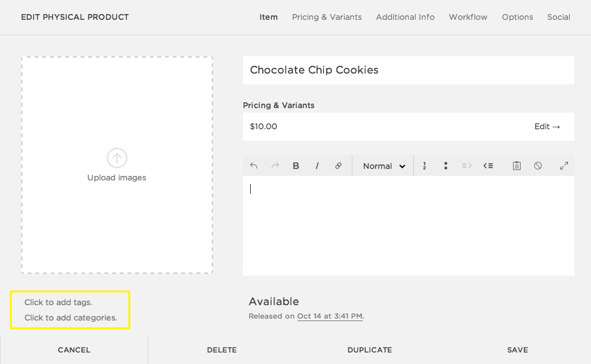This screenshot has width=591, height=364.
Task: Delete this product
Action: point(222,350)
